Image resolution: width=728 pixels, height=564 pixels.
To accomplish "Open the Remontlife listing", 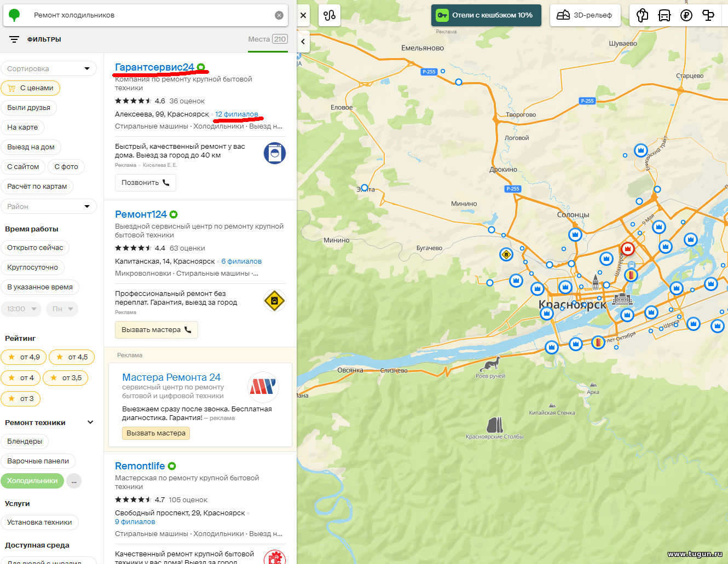I will pos(140,466).
